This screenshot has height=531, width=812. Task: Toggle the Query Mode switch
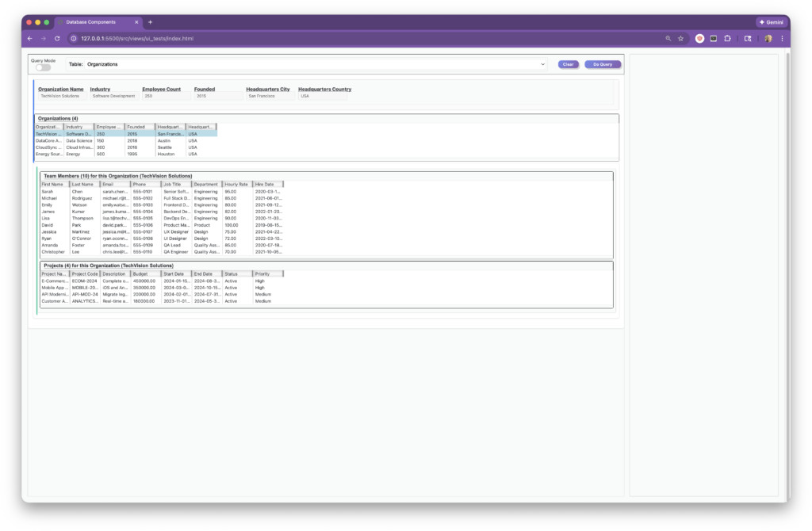(x=43, y=67)
